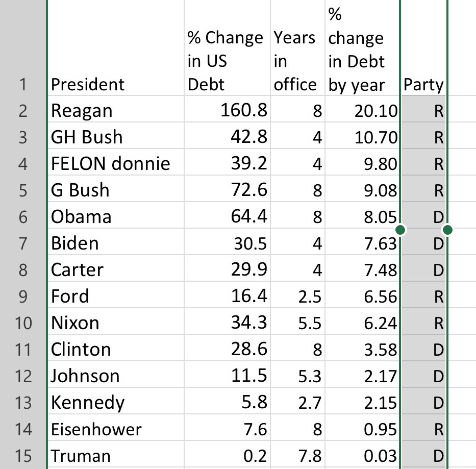Click the Truman cell

tap(81, 456)
